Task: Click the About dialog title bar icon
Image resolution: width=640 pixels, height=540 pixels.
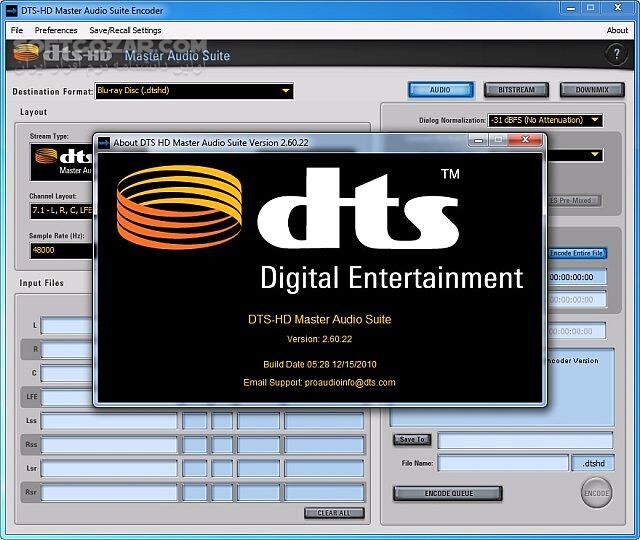Action: (x=104, y=142)
